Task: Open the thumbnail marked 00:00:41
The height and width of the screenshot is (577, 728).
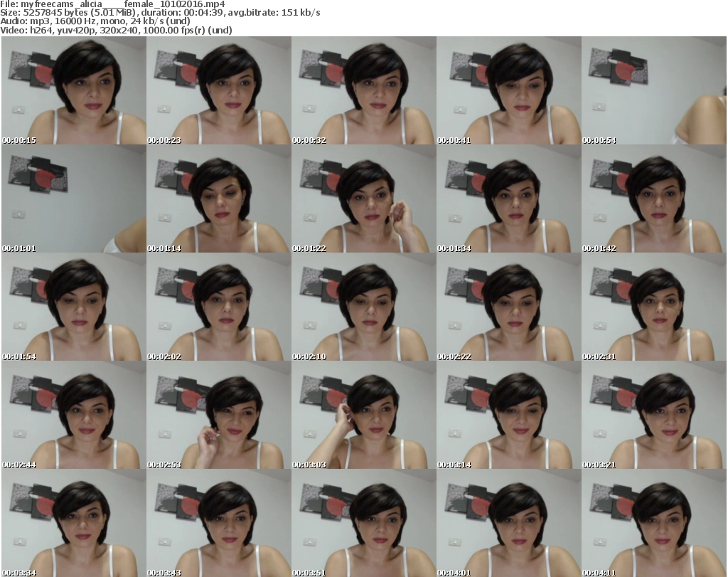Action: (x=508, y=91)
